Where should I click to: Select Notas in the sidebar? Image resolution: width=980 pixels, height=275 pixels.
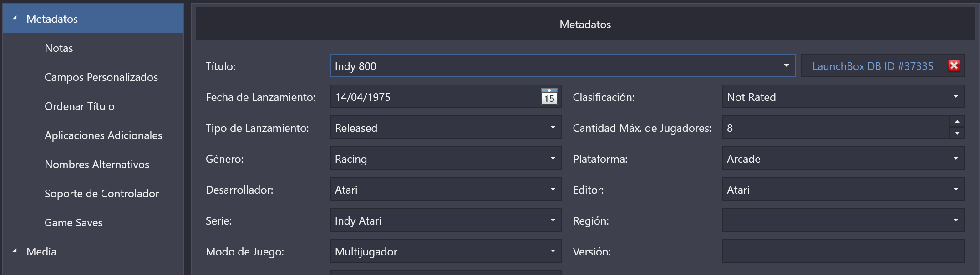(59, 48)
